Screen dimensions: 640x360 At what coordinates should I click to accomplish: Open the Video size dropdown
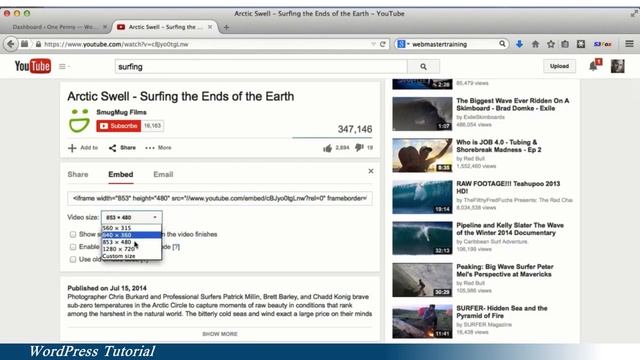point(131,217)
